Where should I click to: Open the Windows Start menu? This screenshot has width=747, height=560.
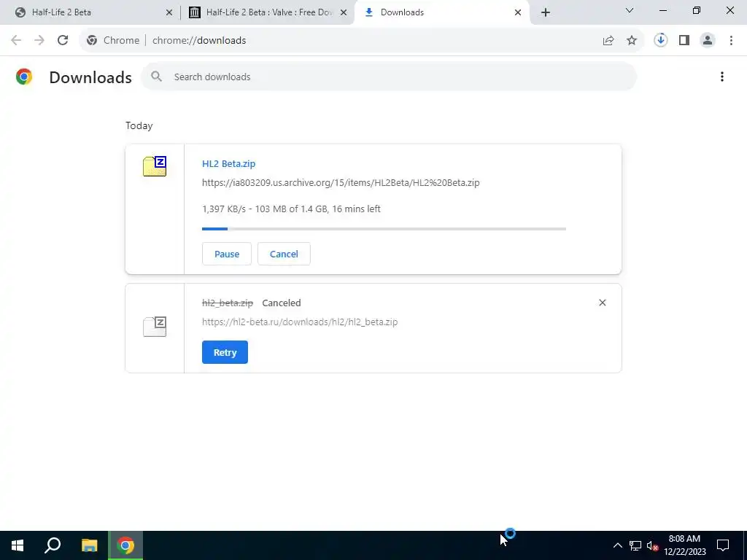click(x=18, y=545)
